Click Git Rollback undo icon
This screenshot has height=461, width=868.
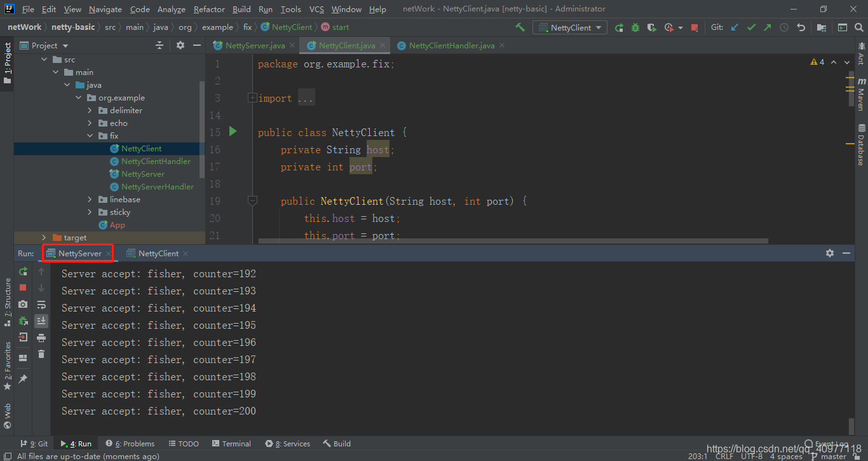pyautogui.click(x=801, y=27)
